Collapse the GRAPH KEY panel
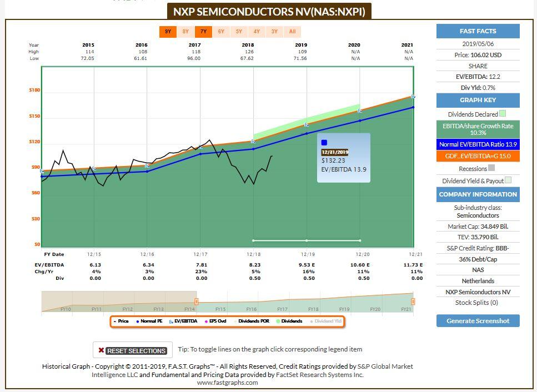This screenshot has height=392, width=537. (x=478, y=100)
